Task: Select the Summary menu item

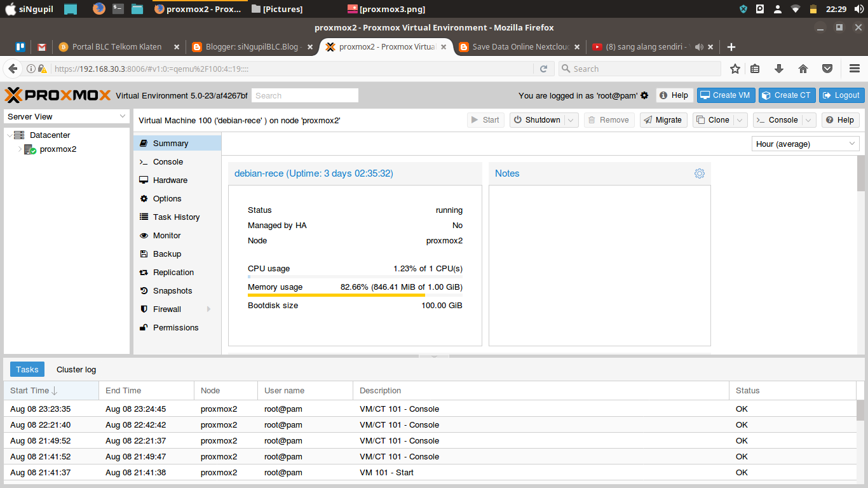Action: [x=177, y=144]
